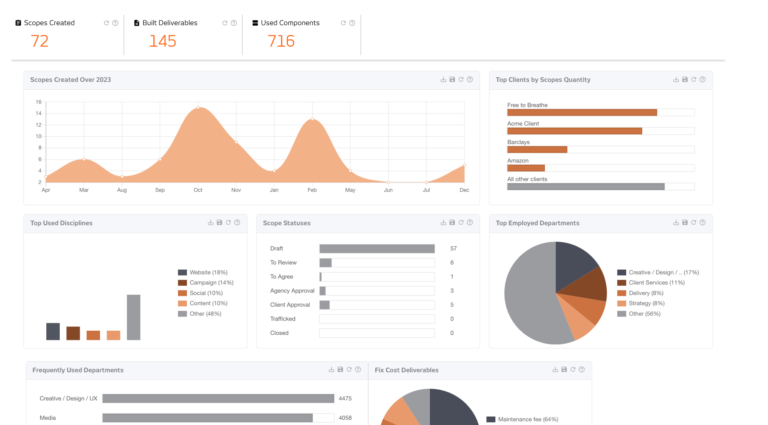
Task: Toggle Campaign (14%) legend entry
Action: [x=206, y=283]
